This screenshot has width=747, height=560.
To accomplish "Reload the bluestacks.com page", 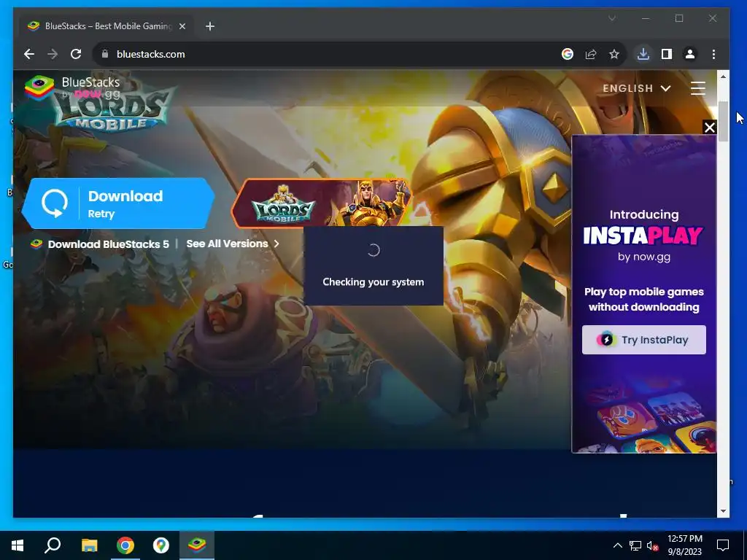I will 76,54.
